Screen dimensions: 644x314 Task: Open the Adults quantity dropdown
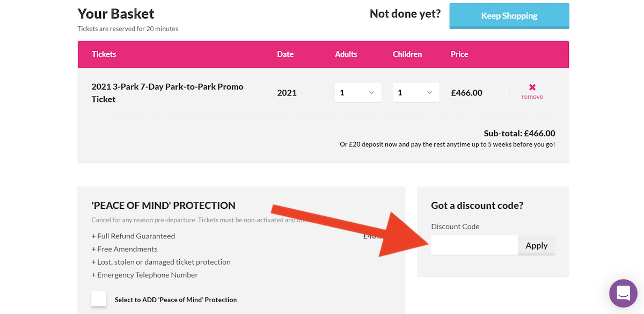tap(358, 92)
